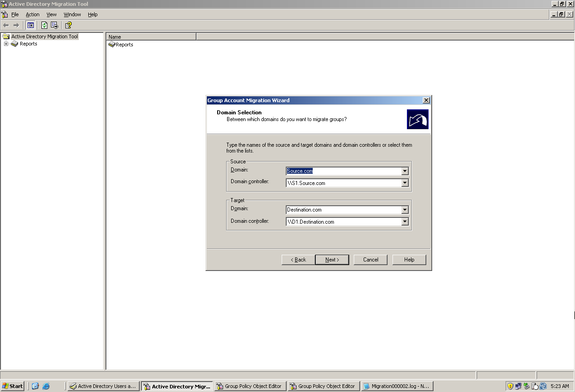Click the Refresh toolbar icon

pos(44,25)
